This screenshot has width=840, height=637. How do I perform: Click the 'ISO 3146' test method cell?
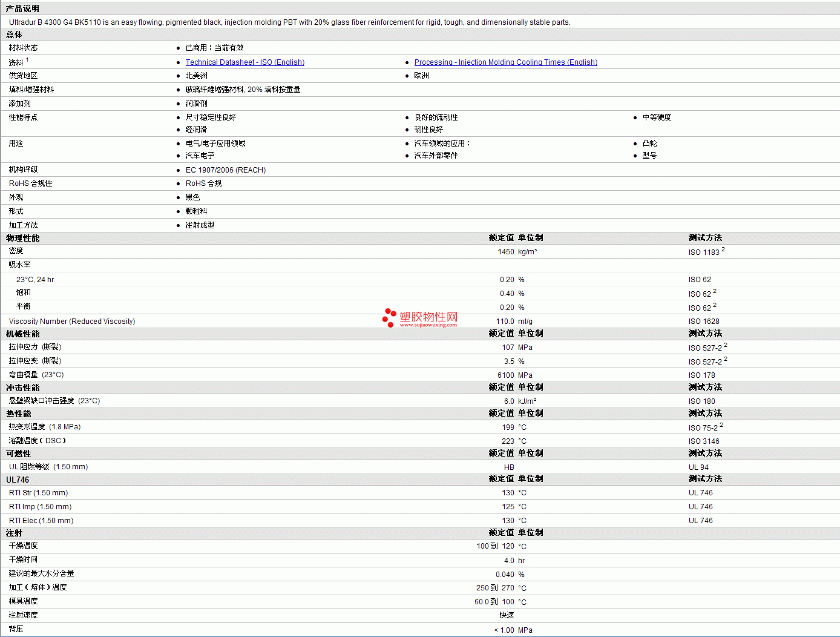[704, 441]
